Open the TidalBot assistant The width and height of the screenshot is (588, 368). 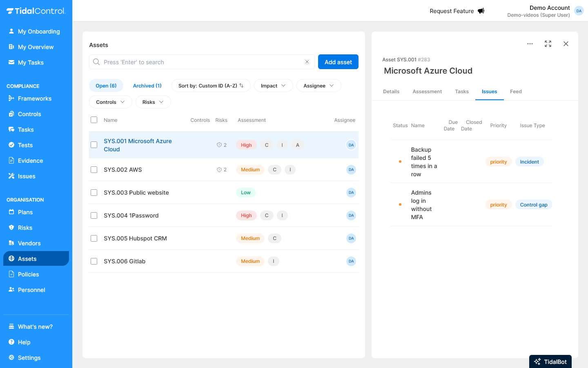[x=550, y=361]
